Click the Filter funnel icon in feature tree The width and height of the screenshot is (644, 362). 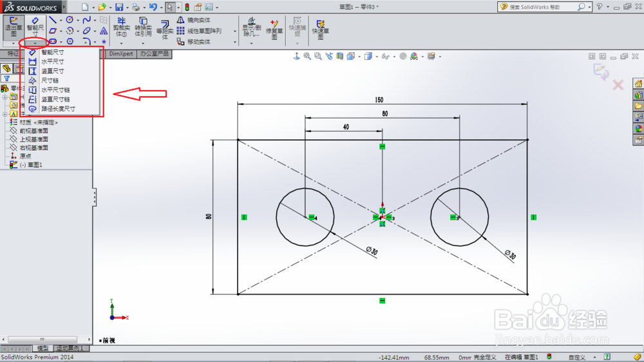coord(7,78)
